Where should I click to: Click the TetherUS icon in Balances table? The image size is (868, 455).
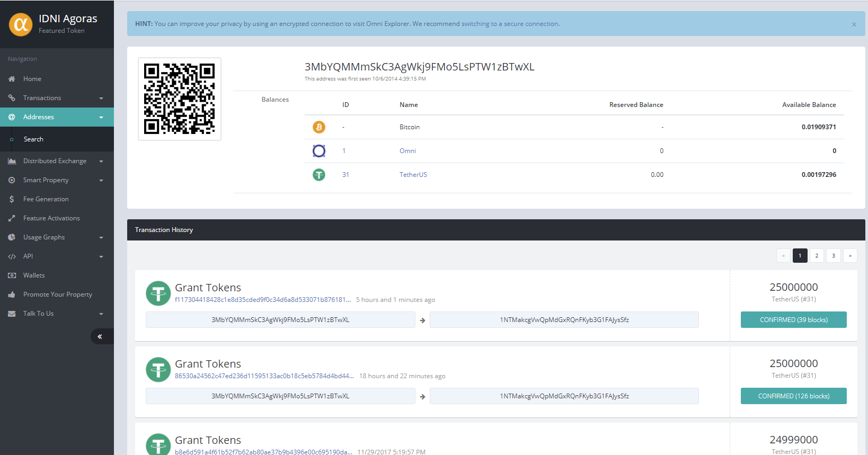coord(319,175)
